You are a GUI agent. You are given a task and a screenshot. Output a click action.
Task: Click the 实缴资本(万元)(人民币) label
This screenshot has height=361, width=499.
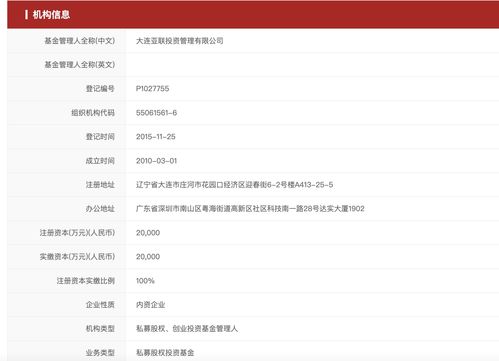[x=77, y=257]
